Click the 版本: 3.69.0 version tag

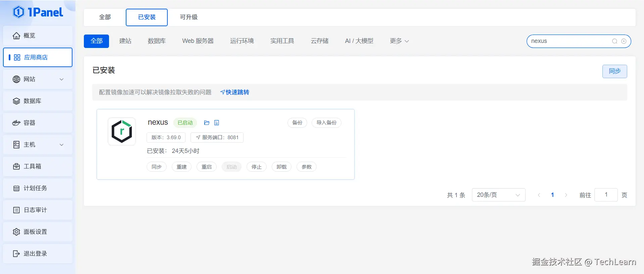[x=166, y=138]
